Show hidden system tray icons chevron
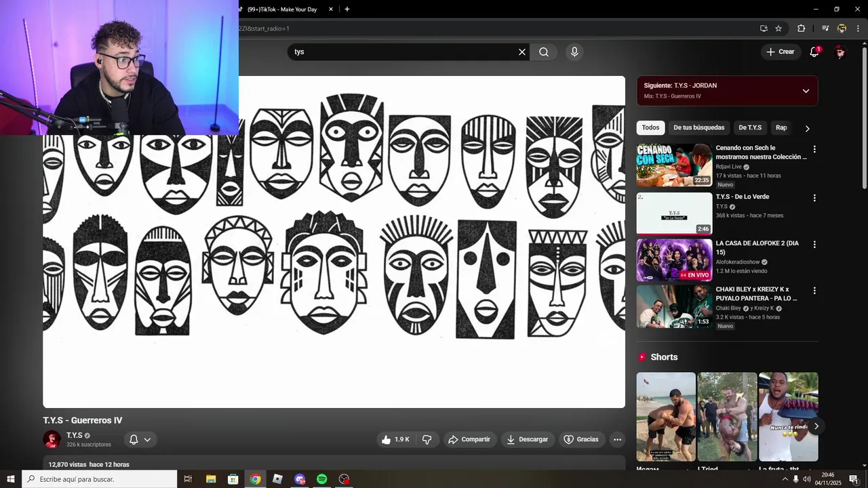 (x=785, y=479)
